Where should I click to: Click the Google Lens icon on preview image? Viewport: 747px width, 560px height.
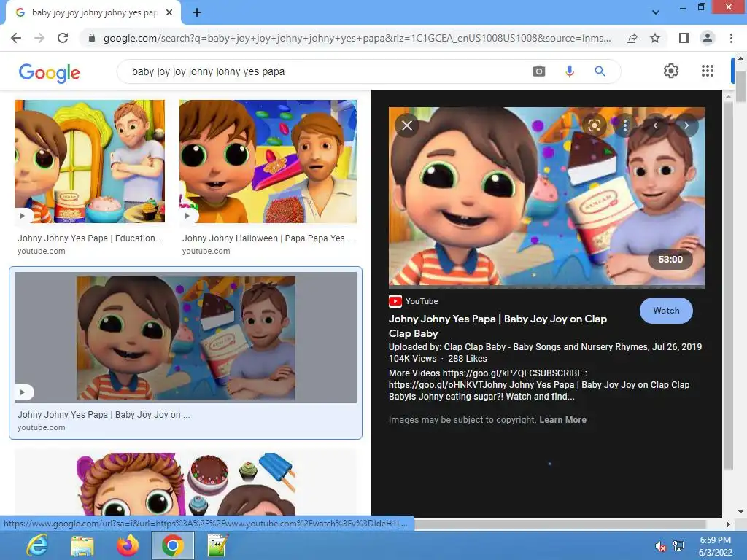594,125
